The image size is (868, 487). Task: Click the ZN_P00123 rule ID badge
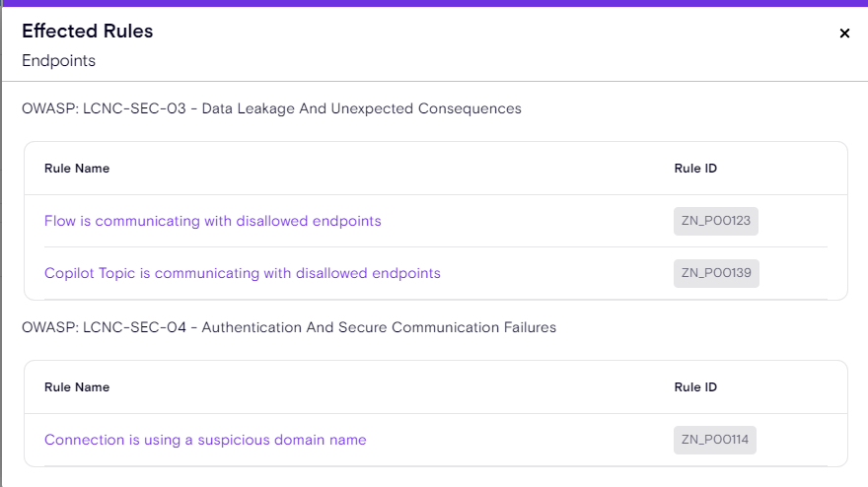[x=716, y=221]
